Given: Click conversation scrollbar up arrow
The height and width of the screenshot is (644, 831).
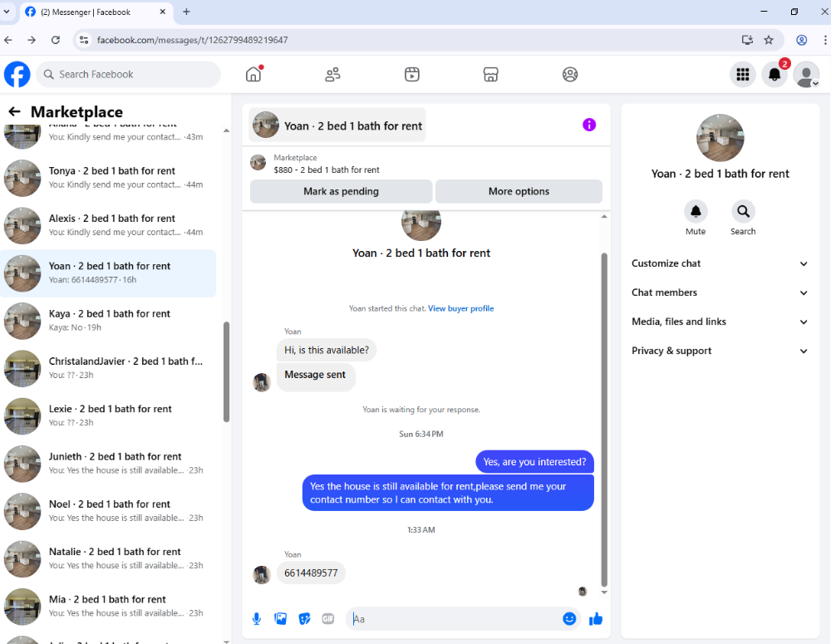Looking at the screenshot, I should click(604, 216).
